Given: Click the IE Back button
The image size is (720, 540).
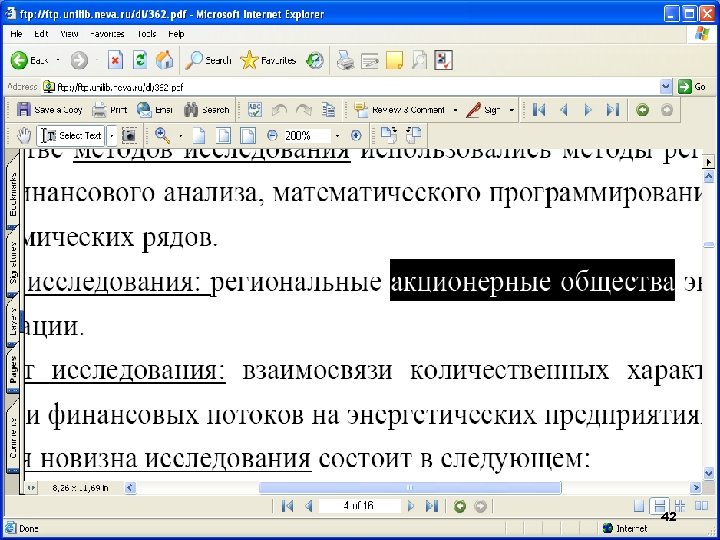Looking at the screenshot, I should (x=29, y=60).
